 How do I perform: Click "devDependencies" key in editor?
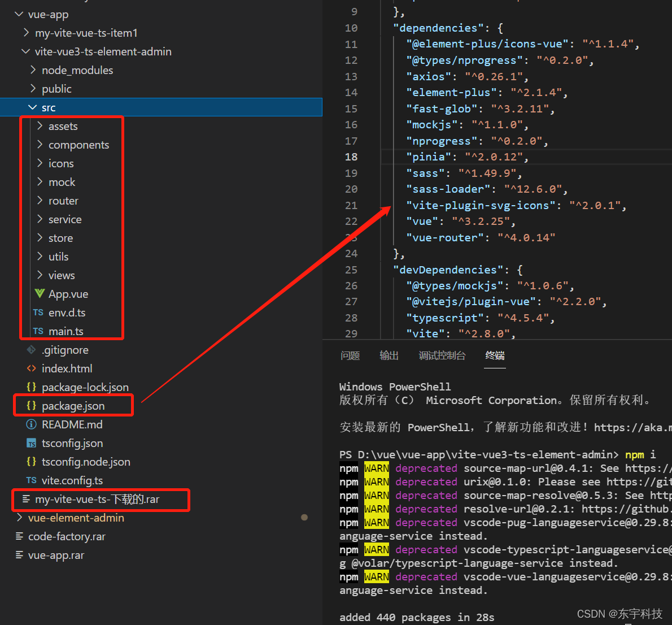pos(448,270)
